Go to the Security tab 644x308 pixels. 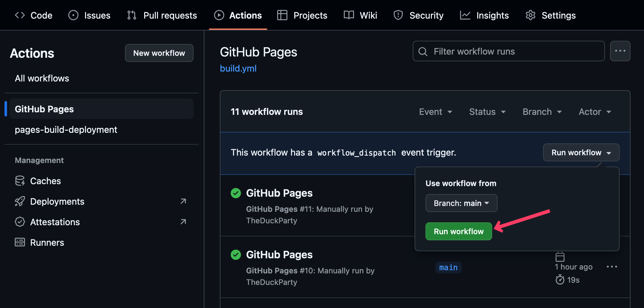[418, 15]
